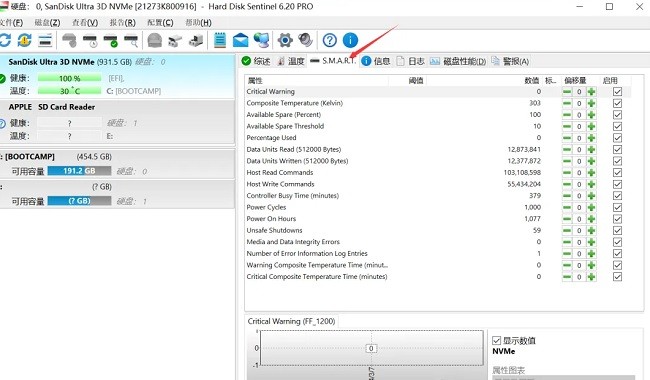Click the BOOTCAMP free space bar
Viewport: 650px width, 380px height.
click(79, 171)
